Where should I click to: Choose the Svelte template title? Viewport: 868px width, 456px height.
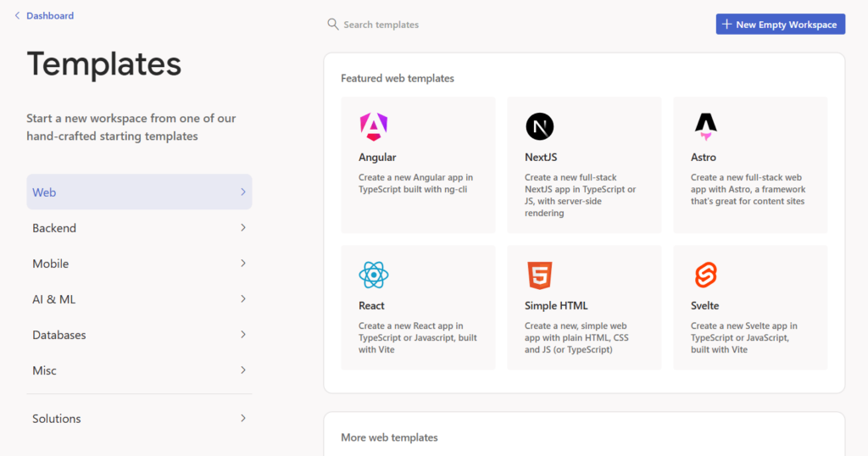click(x=704, y=305)
